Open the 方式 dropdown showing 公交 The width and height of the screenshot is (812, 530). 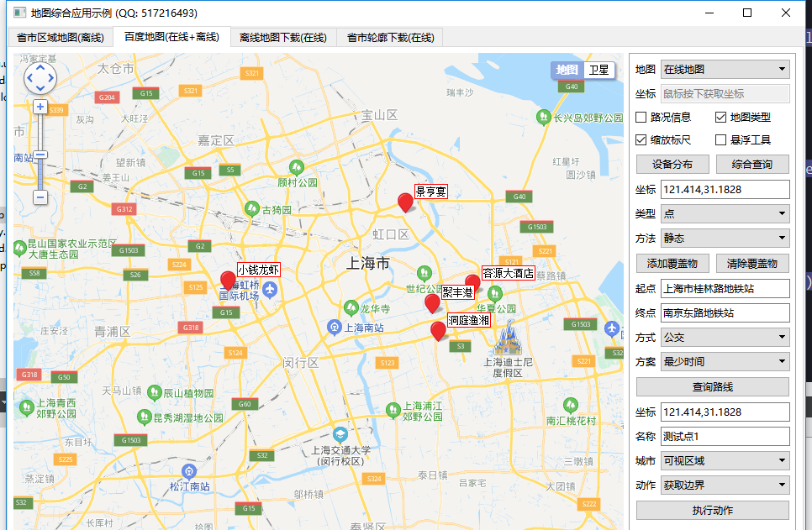725,338
